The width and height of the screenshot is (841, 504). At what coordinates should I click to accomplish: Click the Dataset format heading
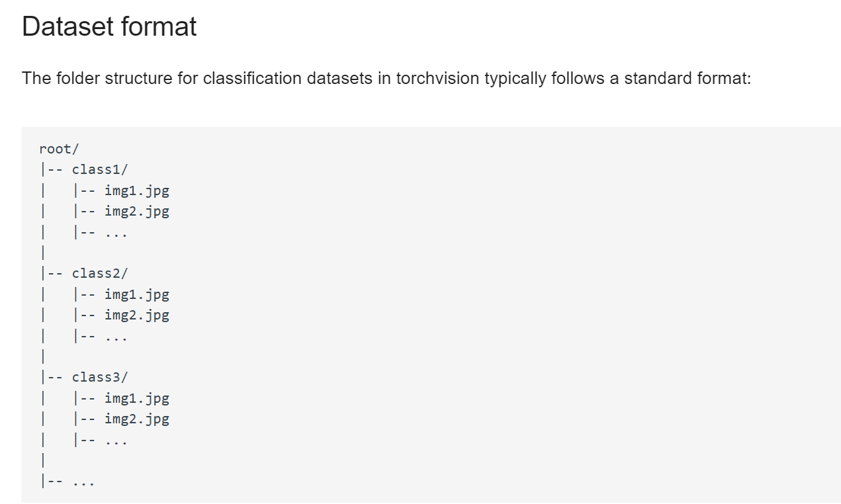pyautogui.click(x=109, y=27)
